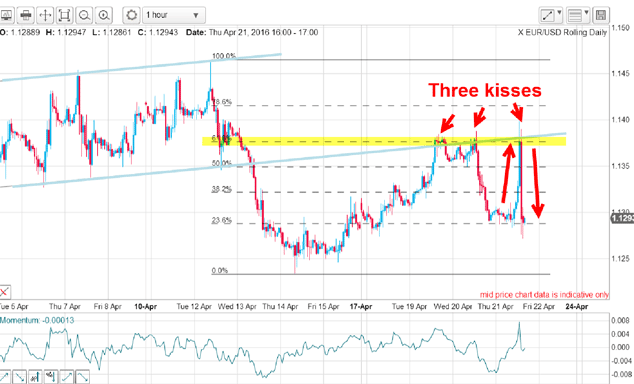The image size is (634, 384).
Task: Open the 1 hour timeframe dropdown
Action: point(174,15)
